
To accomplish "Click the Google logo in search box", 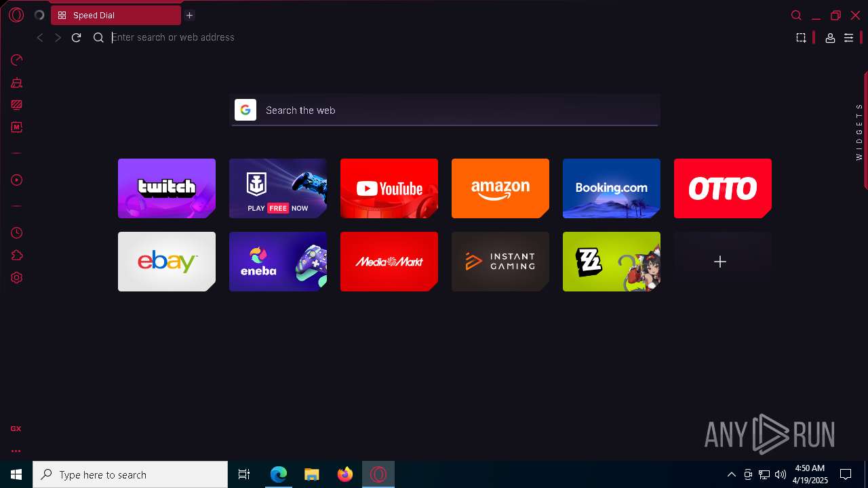I will (245, 110).
